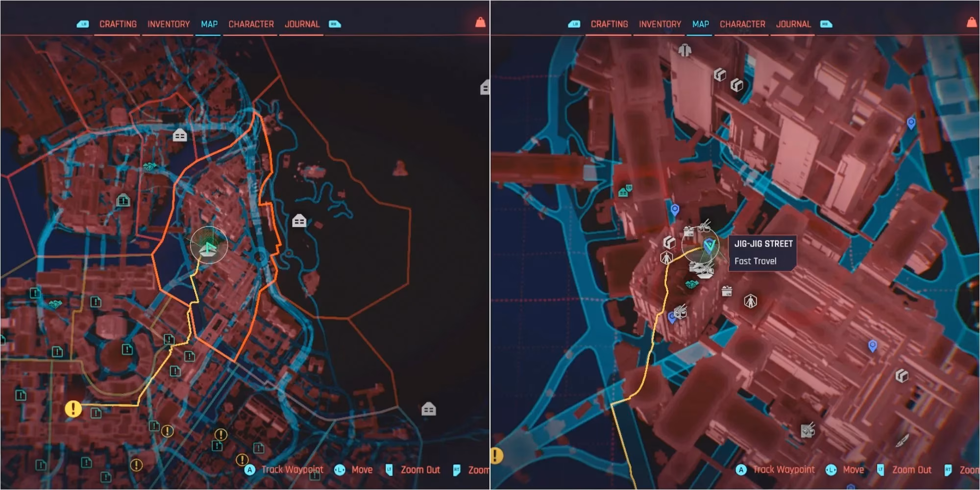Screen dimensions: 980x490
Task: Click the ripperdoc icon southeast of Jig-Jig Street
Action: click(750, 301)
